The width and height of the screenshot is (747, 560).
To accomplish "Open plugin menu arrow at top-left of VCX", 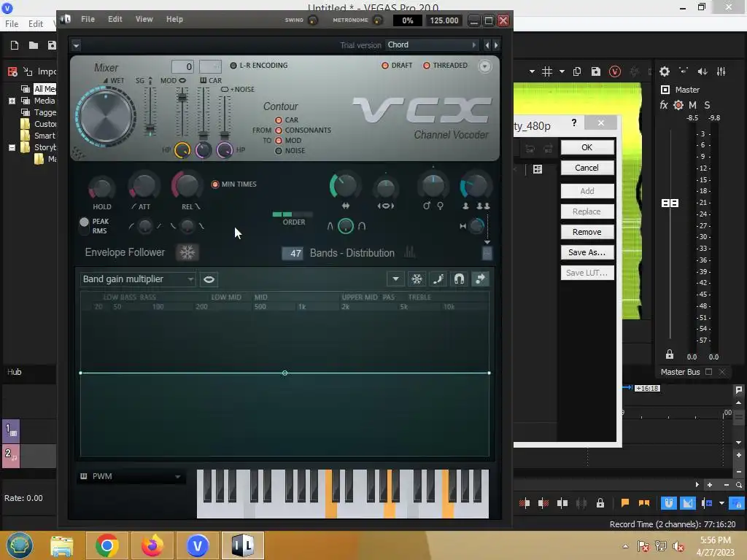I will coord(76,45).
